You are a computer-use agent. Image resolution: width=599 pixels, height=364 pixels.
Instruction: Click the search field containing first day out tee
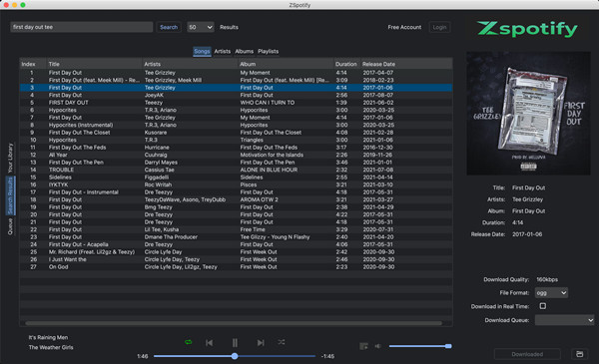(x=82, y=27)
